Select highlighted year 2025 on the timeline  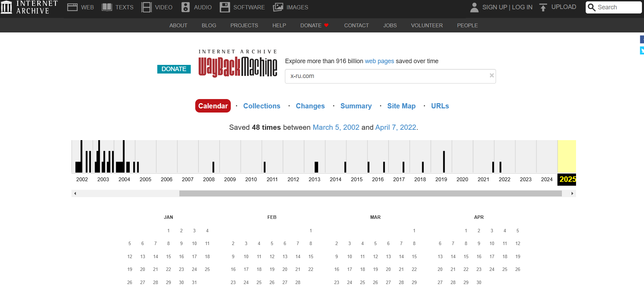coord(567,179)
